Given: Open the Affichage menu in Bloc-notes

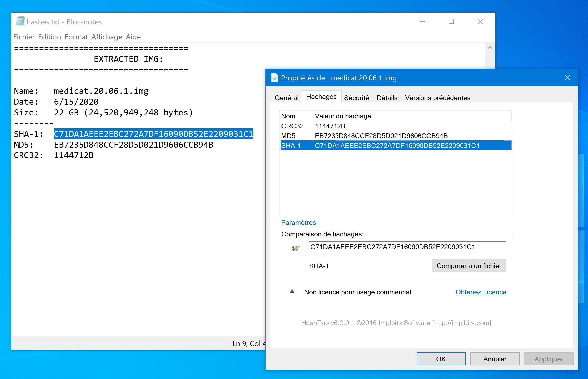Looking at the screenshot, I should click(x=107, y=37).
